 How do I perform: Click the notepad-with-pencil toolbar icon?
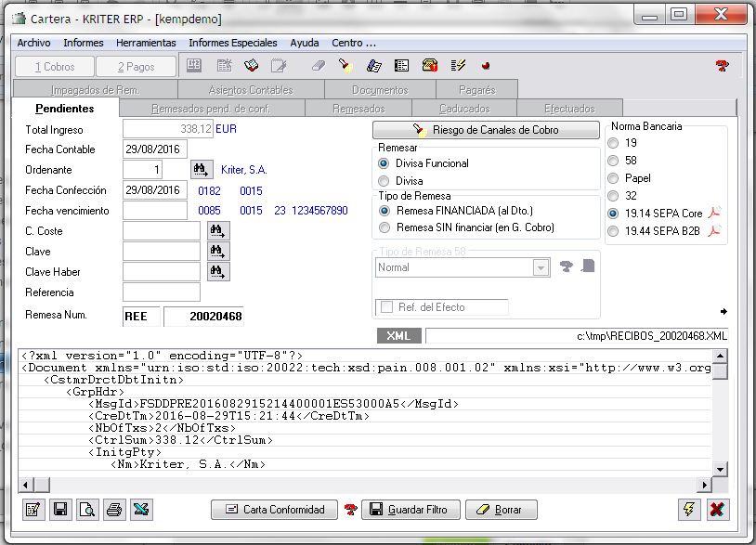click(279, 66)
